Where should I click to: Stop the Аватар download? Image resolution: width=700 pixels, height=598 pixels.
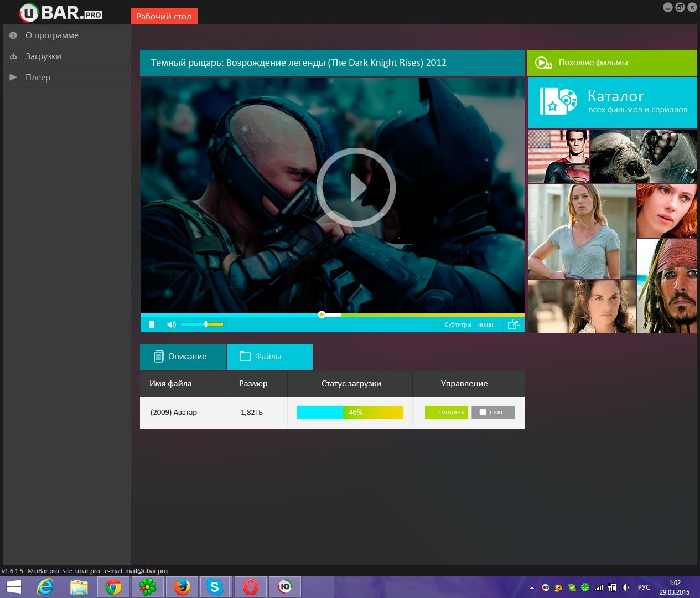(x=493, y=413)
